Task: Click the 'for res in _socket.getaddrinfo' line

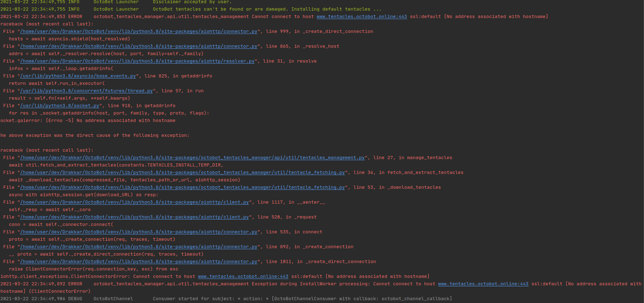Action: point(109,113)
